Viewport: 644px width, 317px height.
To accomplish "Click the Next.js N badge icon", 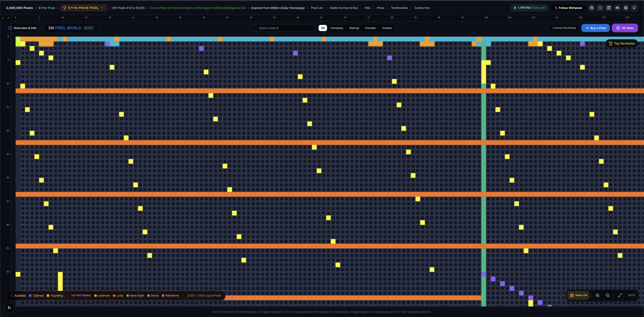I will (10, 308).
